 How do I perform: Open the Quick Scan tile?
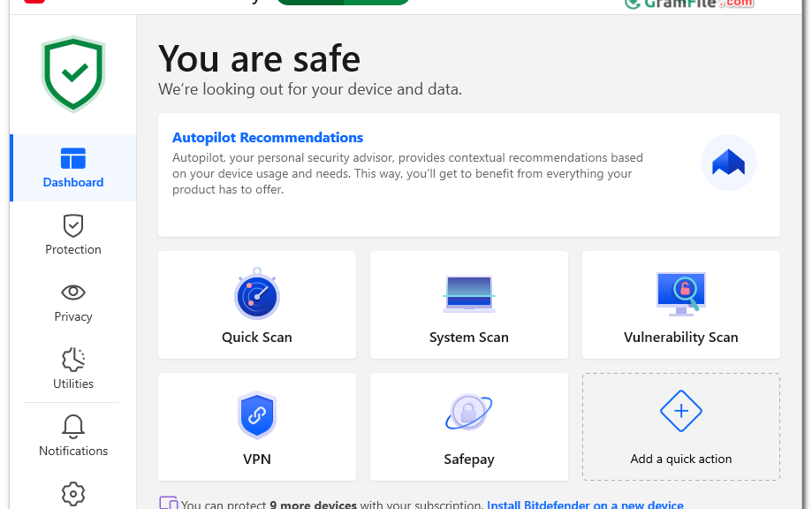pos(257,305)
